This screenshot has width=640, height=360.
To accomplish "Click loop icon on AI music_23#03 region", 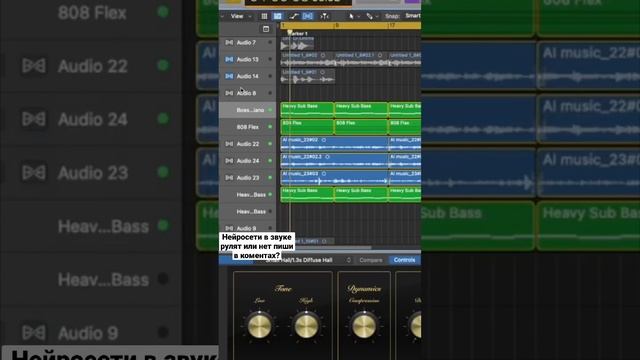I will (x=324, y=174).
